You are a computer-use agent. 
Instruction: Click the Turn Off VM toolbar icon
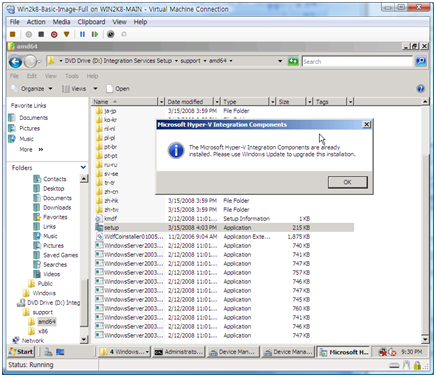click(x=41, y=34)
